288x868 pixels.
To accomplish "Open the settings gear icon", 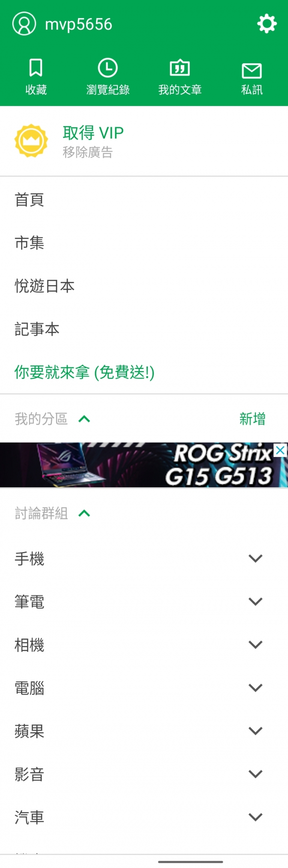I will [267, 24].
